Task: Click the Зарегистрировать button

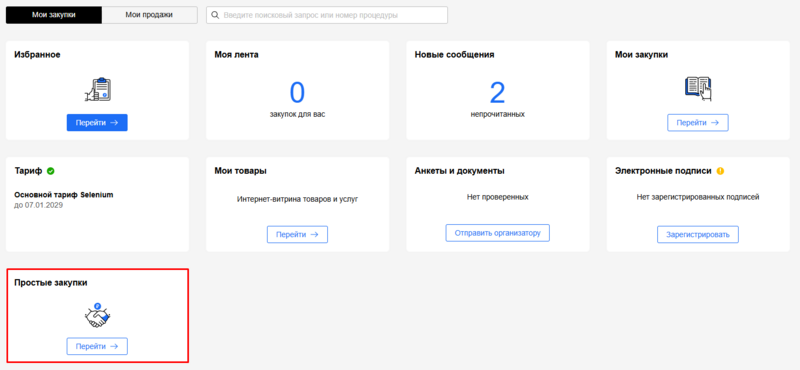Action: (x=697, y=234)
